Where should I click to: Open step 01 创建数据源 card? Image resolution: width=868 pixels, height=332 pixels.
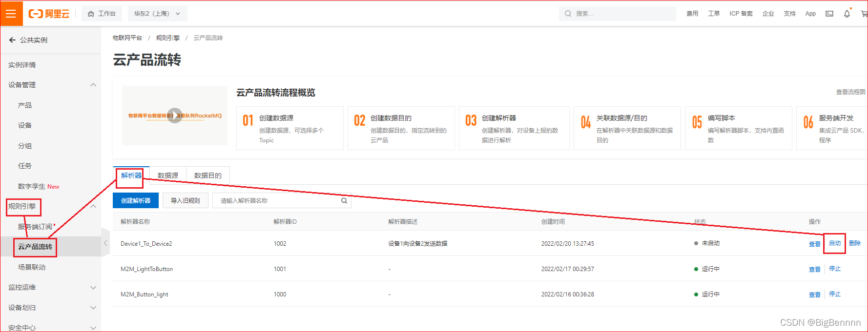point(290,128)
